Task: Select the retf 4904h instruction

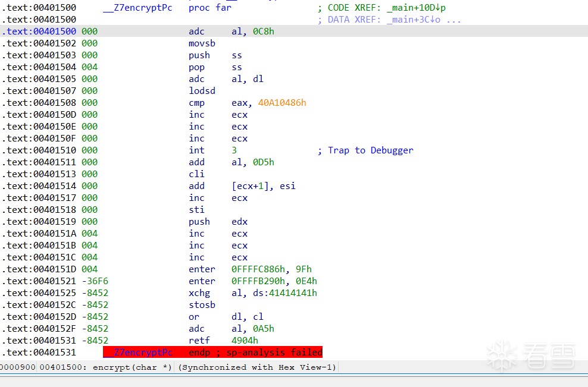Action: point(223,341)
